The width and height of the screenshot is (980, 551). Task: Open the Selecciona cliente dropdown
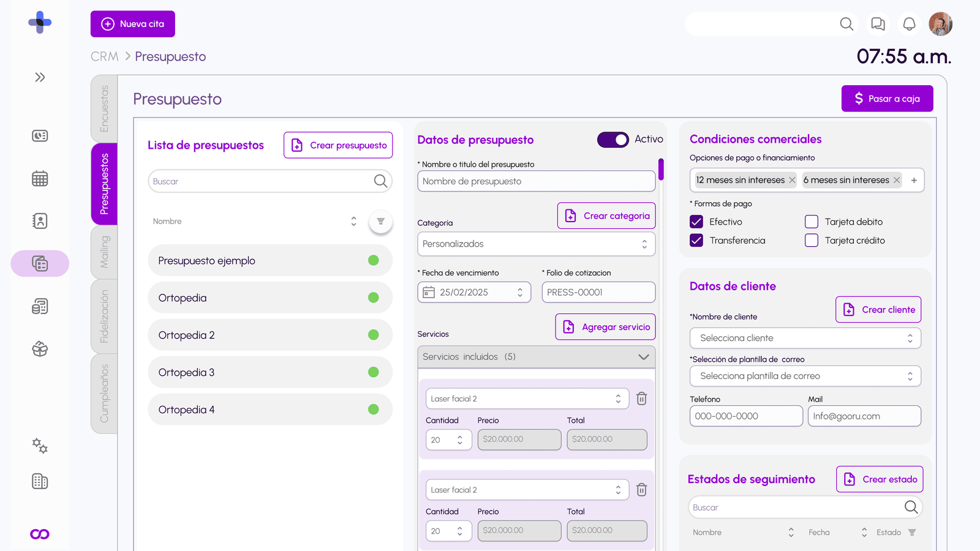[x=805, y=338]
